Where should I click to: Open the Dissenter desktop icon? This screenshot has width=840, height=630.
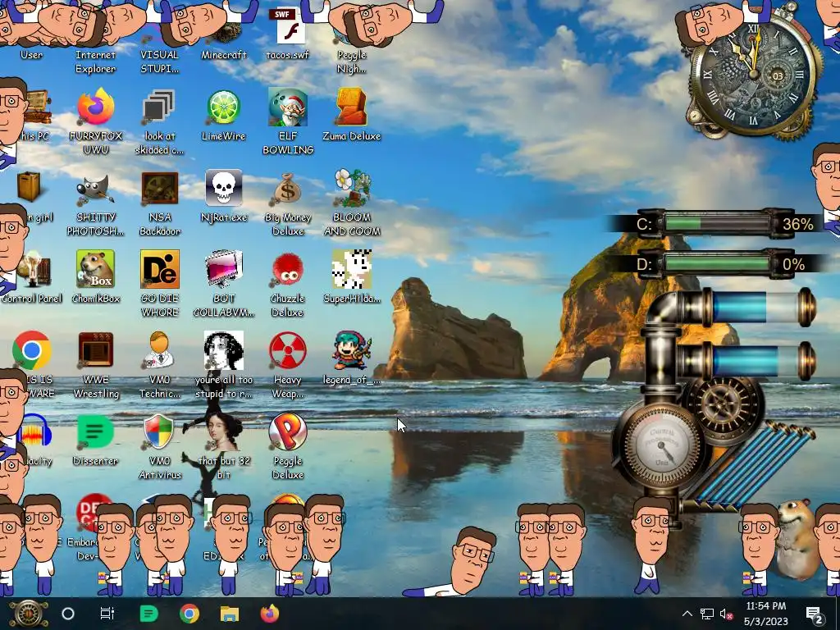point(95,431)
